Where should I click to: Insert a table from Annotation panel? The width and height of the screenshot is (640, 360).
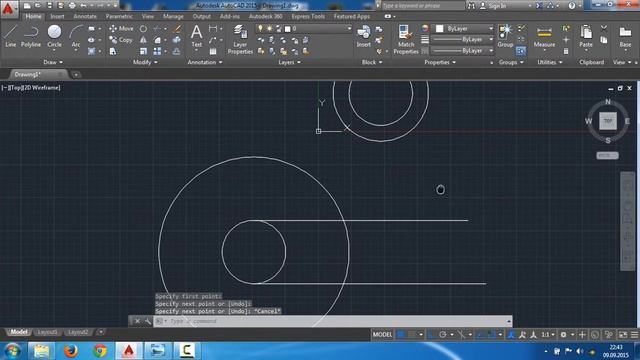[213, 51]
